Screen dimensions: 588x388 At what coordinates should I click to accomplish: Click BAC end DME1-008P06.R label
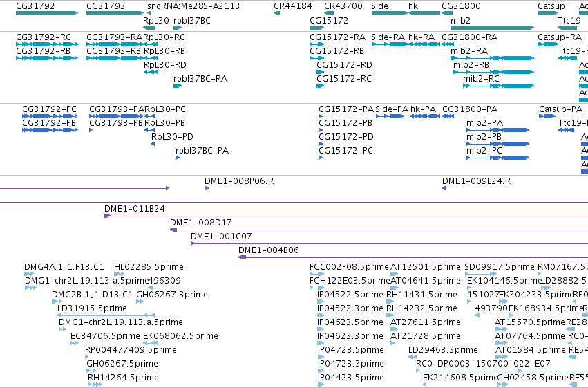pos(239,181)
